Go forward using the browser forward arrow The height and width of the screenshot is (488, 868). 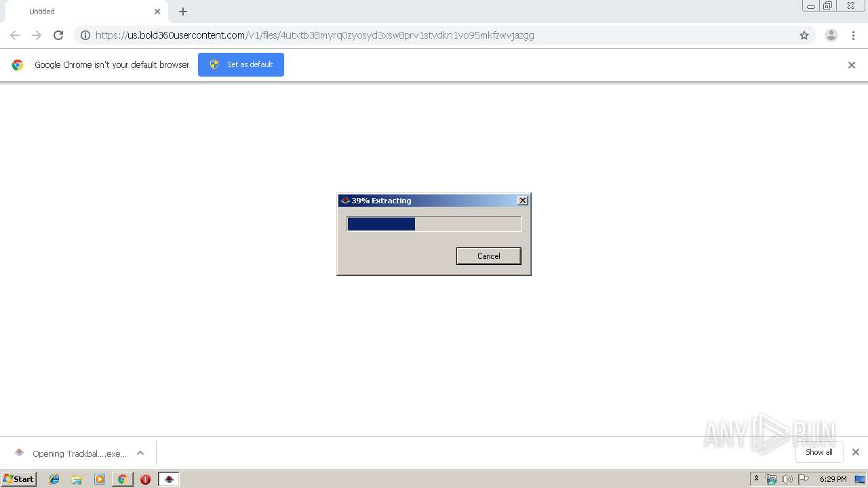[x=37, y=35]
